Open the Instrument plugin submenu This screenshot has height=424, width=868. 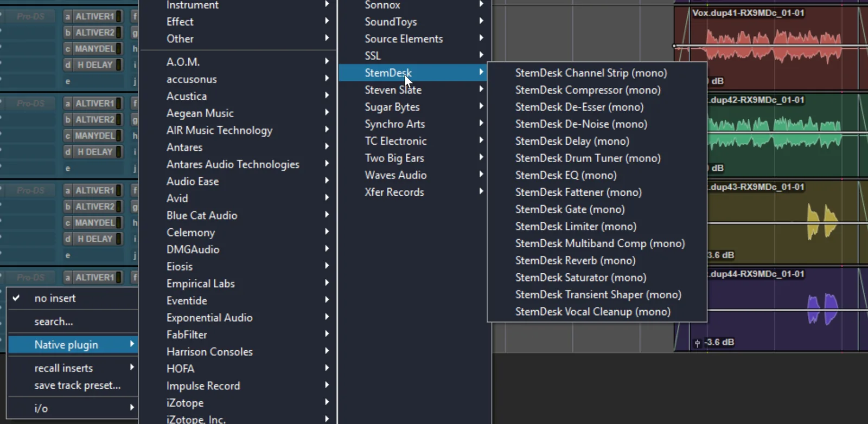[x=238, y=5]
